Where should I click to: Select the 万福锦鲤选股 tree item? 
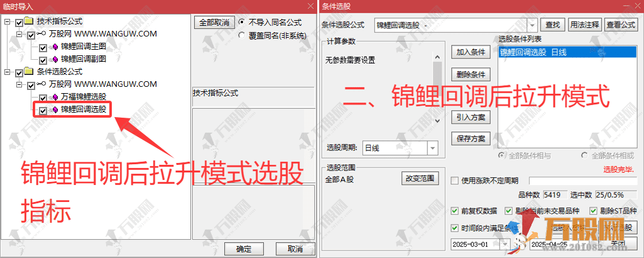[x=84, y=98]
